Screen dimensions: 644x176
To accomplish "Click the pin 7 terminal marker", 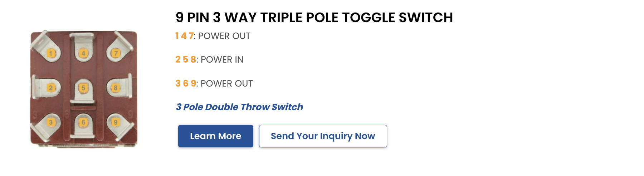I will (x=116, y=54).
